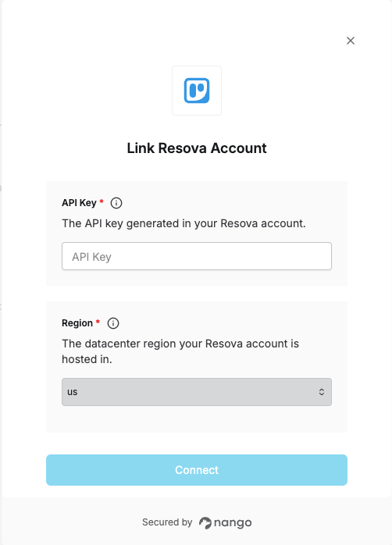
Task: Click text about datacenter region hosting
Action: click(x=180, y=351)
